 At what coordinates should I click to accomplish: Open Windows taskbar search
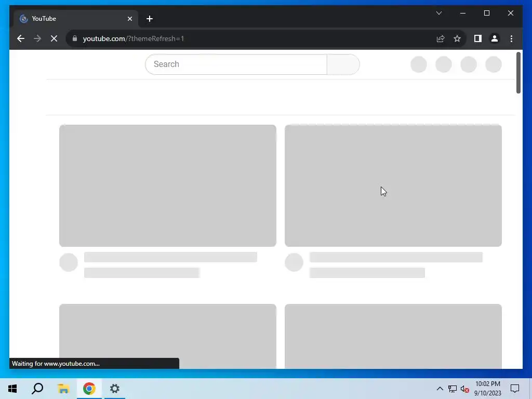pos(37,389)
